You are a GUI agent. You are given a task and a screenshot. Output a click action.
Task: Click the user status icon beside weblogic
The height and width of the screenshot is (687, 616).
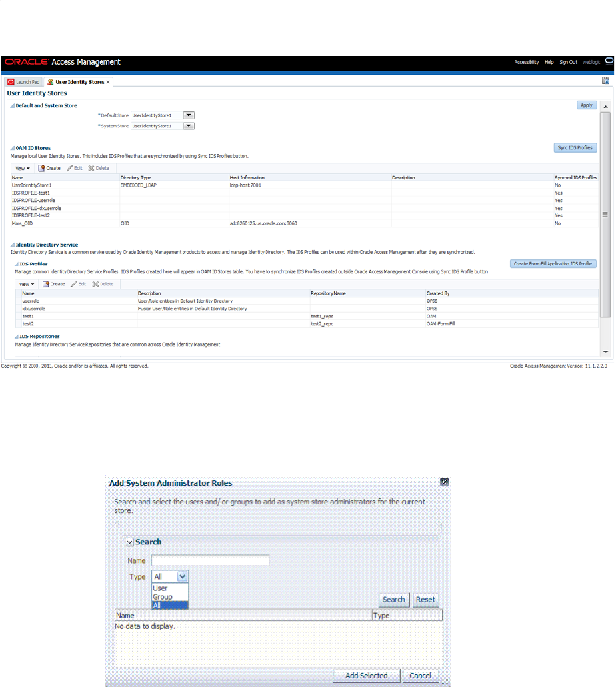609,61
